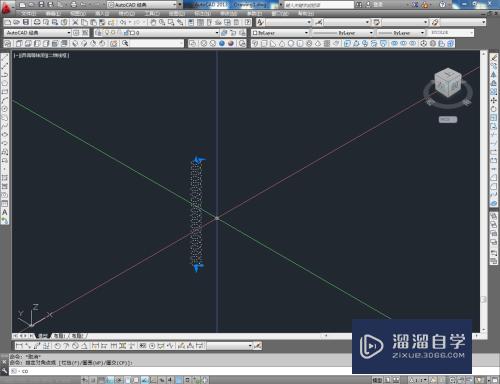Activate the Pan hand tool
The width and height of the screenshot is (500, 384).
coord(153,22)
